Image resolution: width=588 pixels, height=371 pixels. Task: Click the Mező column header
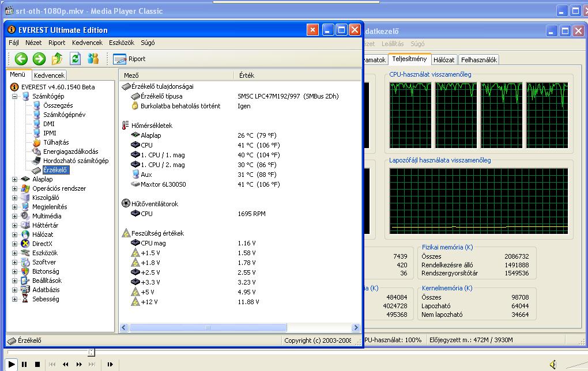pyautogui.click(x=177, y=75)
